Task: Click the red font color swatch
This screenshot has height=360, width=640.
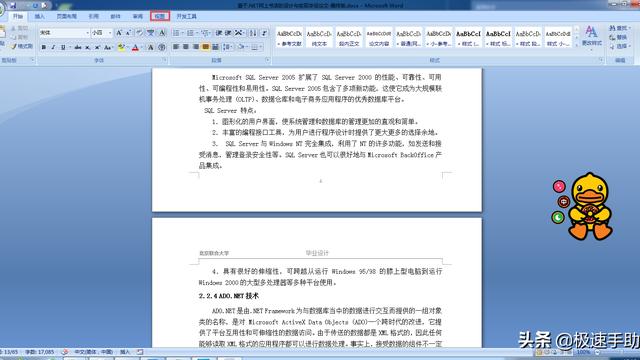Action: (135, 47)
